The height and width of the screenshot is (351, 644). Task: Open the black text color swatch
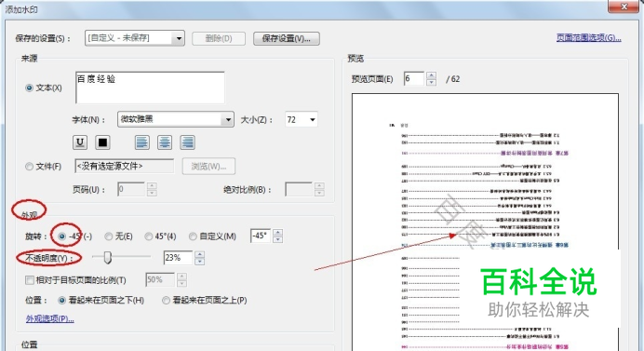[102, 142]
